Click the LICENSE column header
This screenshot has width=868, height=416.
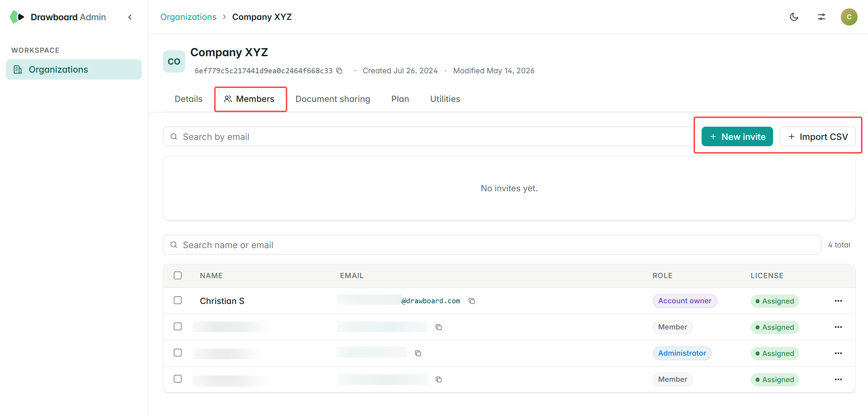point(767,276)
